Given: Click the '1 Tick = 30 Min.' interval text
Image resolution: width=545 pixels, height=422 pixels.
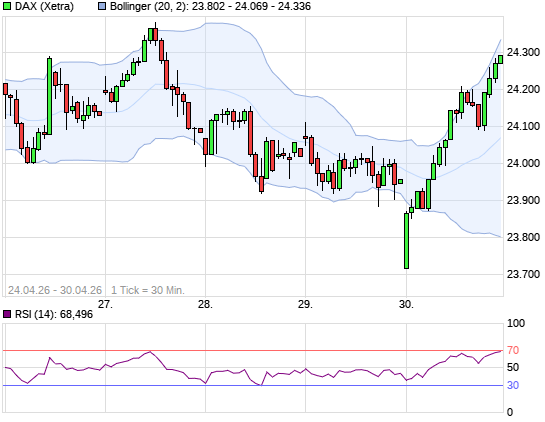Looking at the screenshot, I should click(x=148, y=290).
